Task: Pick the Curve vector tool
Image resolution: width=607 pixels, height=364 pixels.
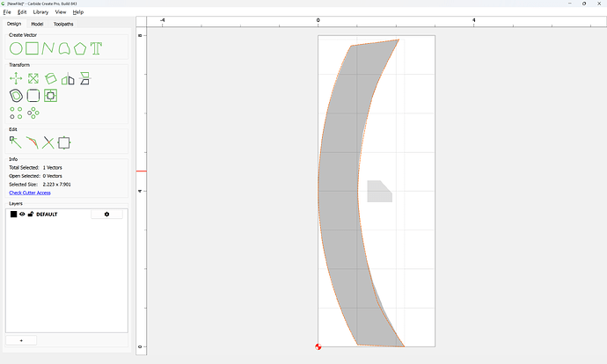Action: [x=64, y=48]
